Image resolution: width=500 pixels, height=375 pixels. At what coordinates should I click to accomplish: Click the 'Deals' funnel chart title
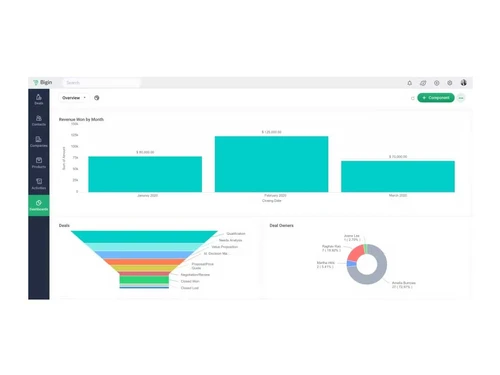pyautogui.click(x=64, y=226)
